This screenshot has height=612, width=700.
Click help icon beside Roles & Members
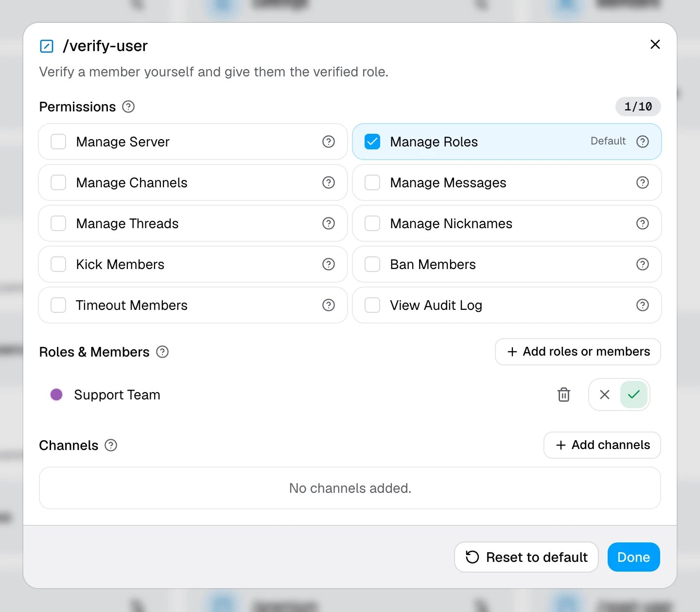162,352
